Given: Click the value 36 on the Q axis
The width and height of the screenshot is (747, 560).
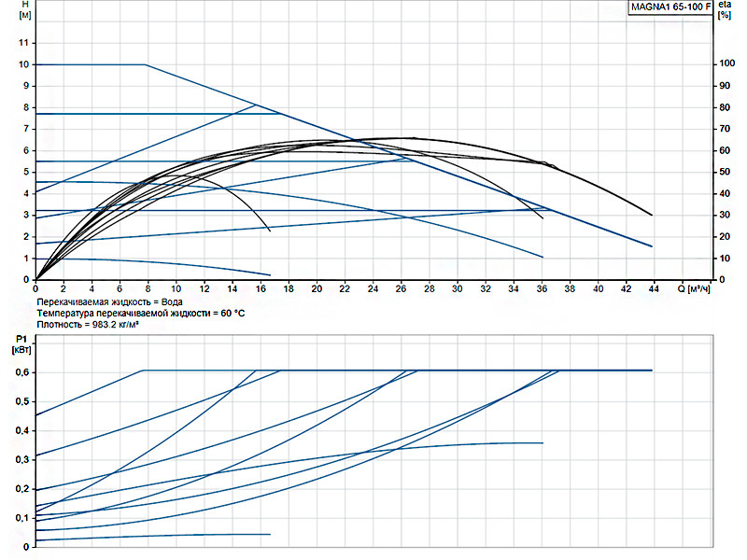Looking at the screenshot, I should (542, 288).
